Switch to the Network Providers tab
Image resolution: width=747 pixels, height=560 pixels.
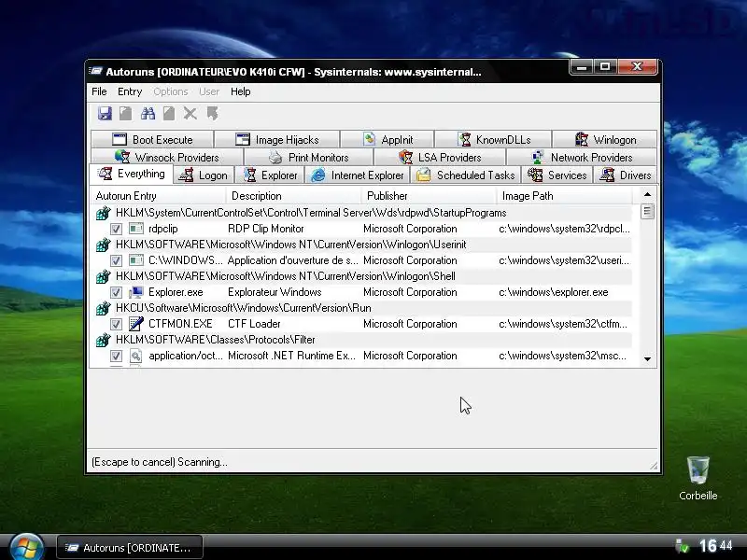point(582,157)
